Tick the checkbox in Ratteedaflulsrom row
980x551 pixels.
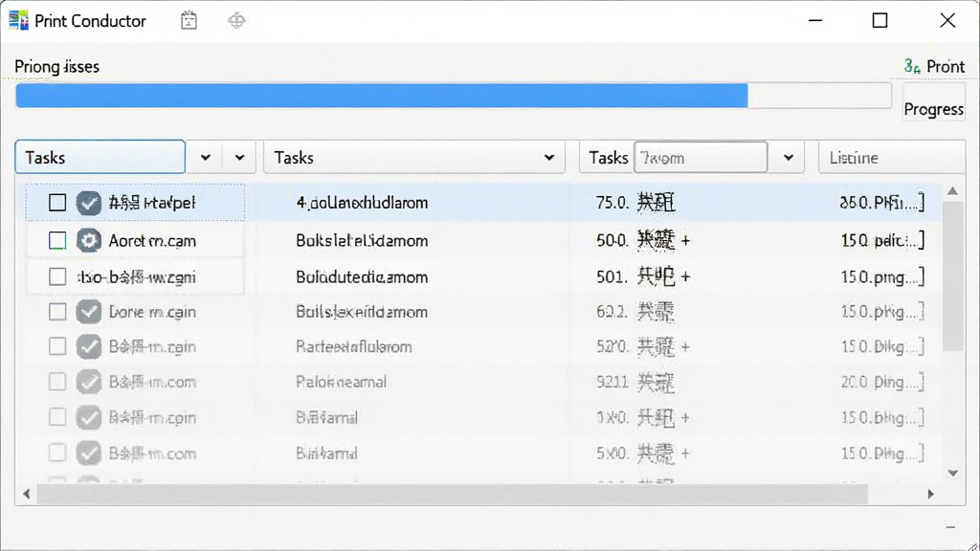57,346
